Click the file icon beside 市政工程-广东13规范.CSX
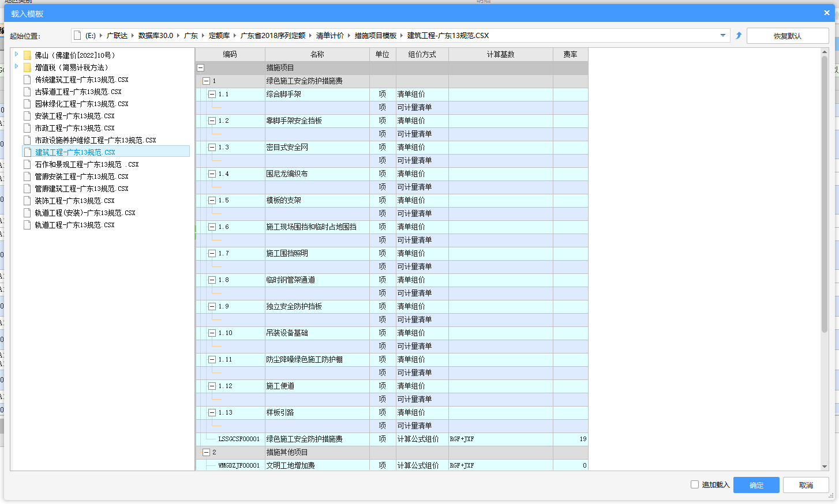 [27, 128]
